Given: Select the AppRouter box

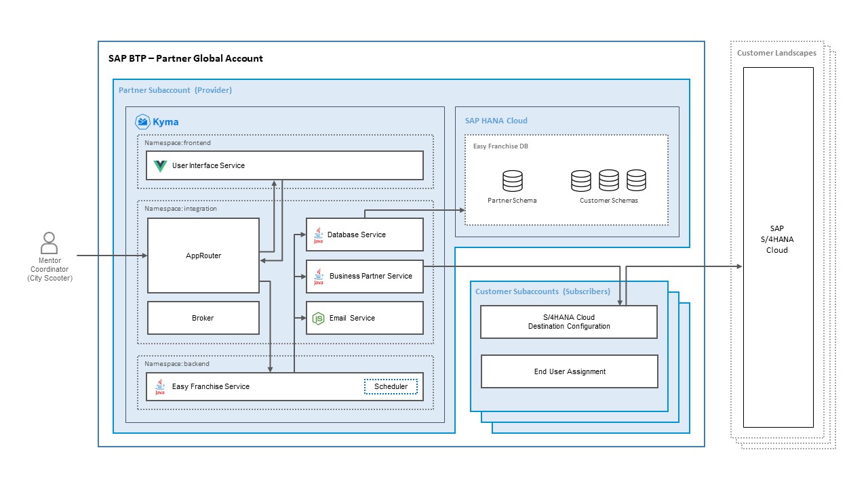Looking at the screenshot, I should pyautogui.click(x=203, y=256).
